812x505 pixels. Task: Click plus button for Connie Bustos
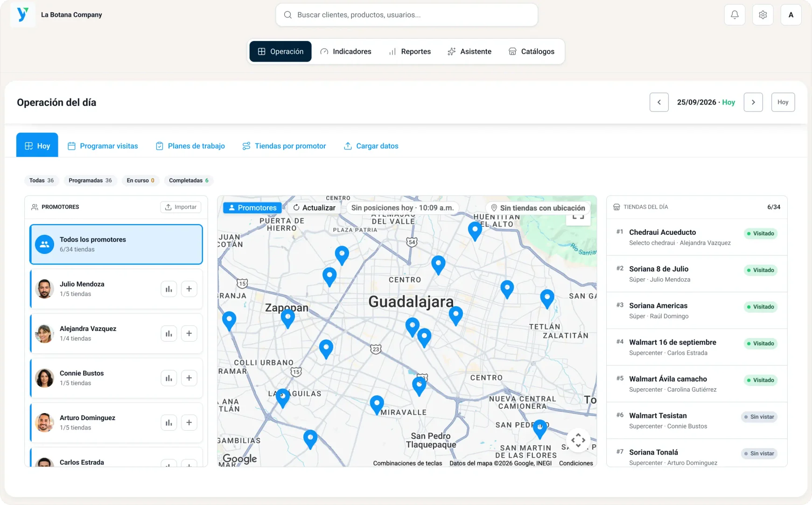(189, 378)
